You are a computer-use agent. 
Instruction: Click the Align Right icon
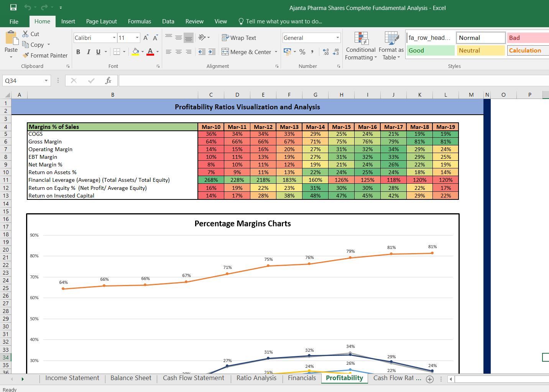(188, 52)
